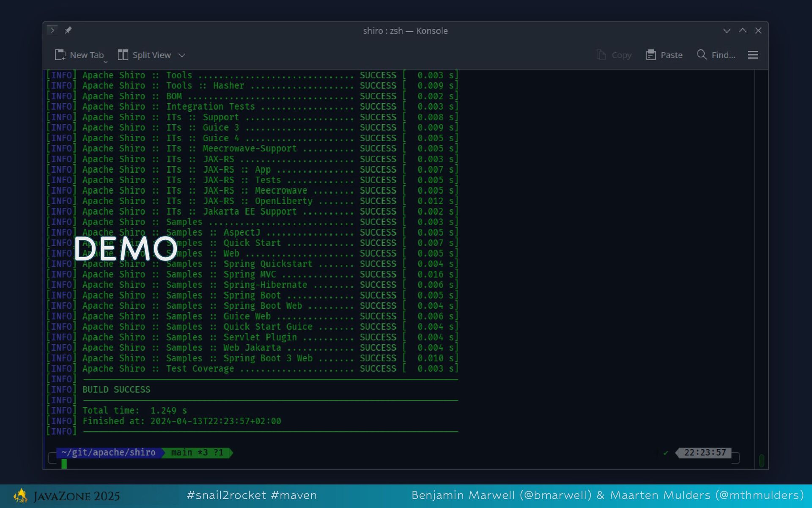Open a new tab in Konsole

click(x=79, y=55)
